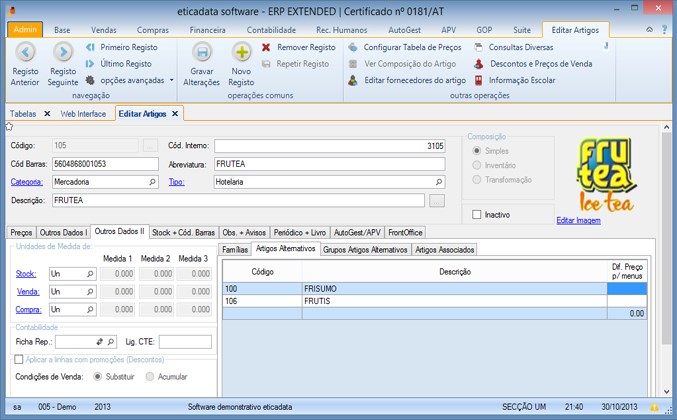Enable the Inactivo checkbox
Image resolution: width=677 pixels, height=420 pixels.
477,214
